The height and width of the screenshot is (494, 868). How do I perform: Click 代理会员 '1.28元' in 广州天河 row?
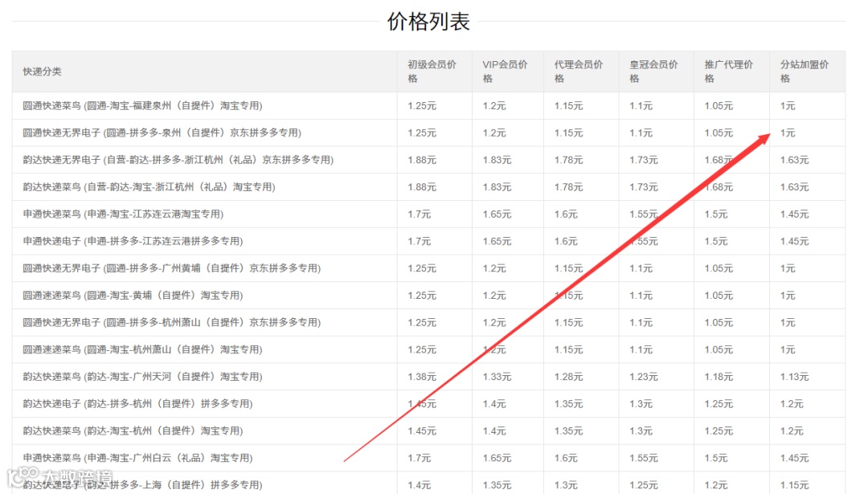[568, 377]
